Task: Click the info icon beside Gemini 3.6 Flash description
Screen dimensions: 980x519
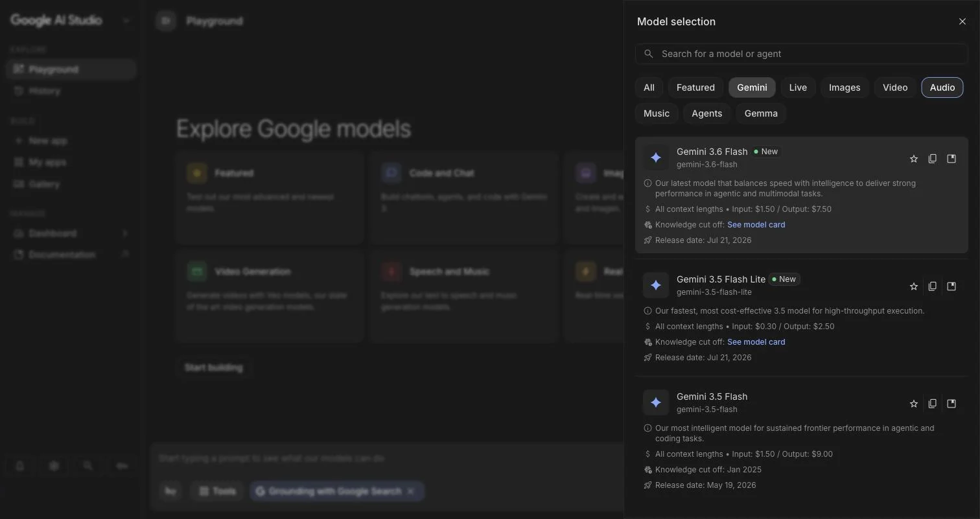Action: coord(647,183)
